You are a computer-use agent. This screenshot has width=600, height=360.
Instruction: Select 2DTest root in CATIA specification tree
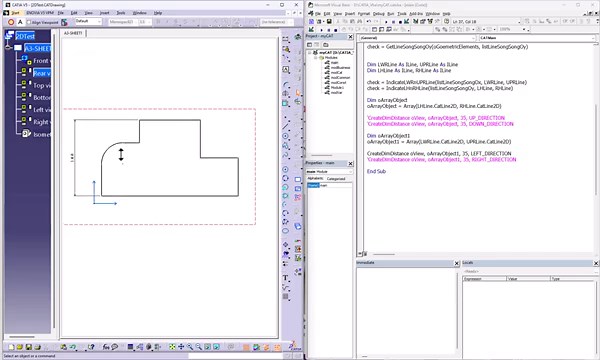[25, 36]
